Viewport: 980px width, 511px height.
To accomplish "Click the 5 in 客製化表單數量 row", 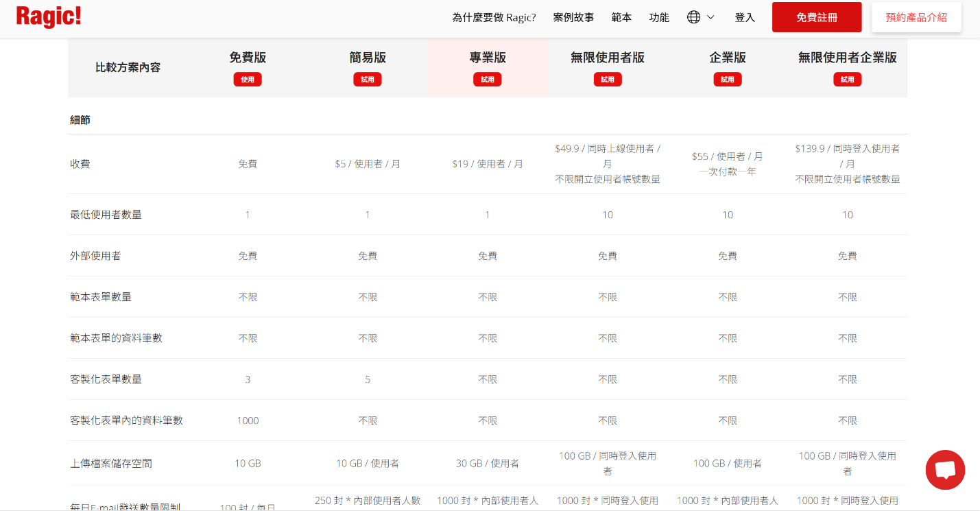I will [x=368, y=379].
